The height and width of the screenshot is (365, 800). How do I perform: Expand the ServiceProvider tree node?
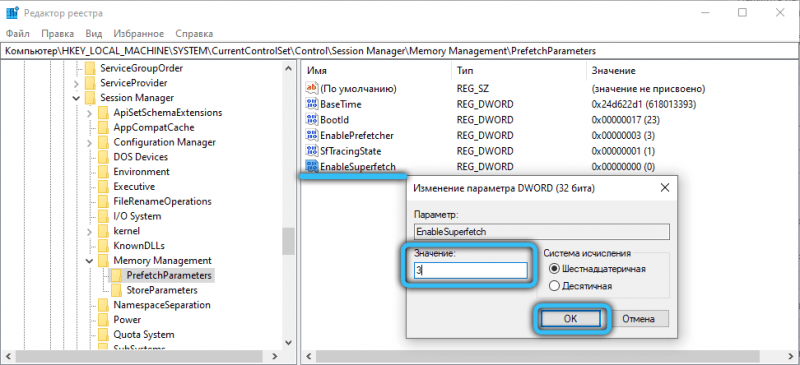point(76,83)
